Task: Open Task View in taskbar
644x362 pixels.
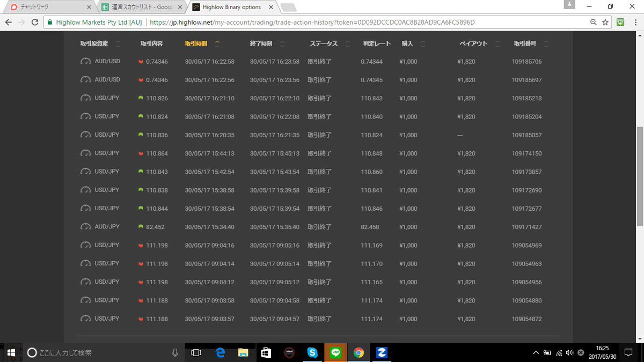Action: click(x=196, y=353)
